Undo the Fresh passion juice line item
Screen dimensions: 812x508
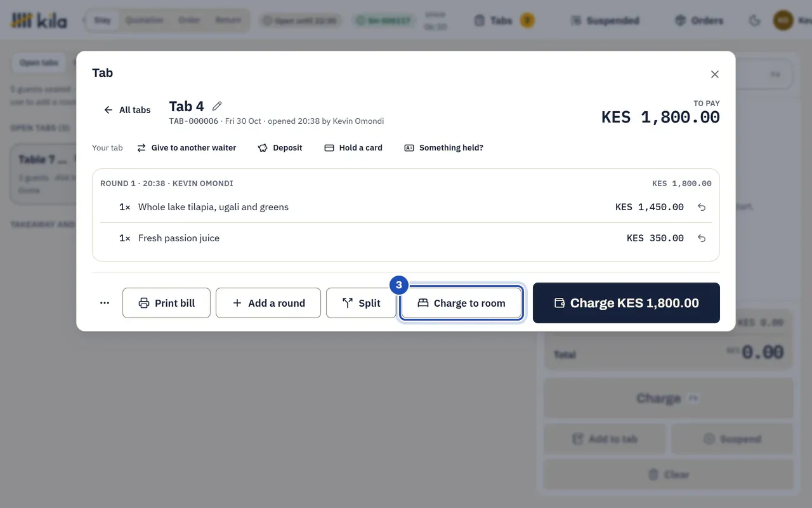tap(702, 238)
